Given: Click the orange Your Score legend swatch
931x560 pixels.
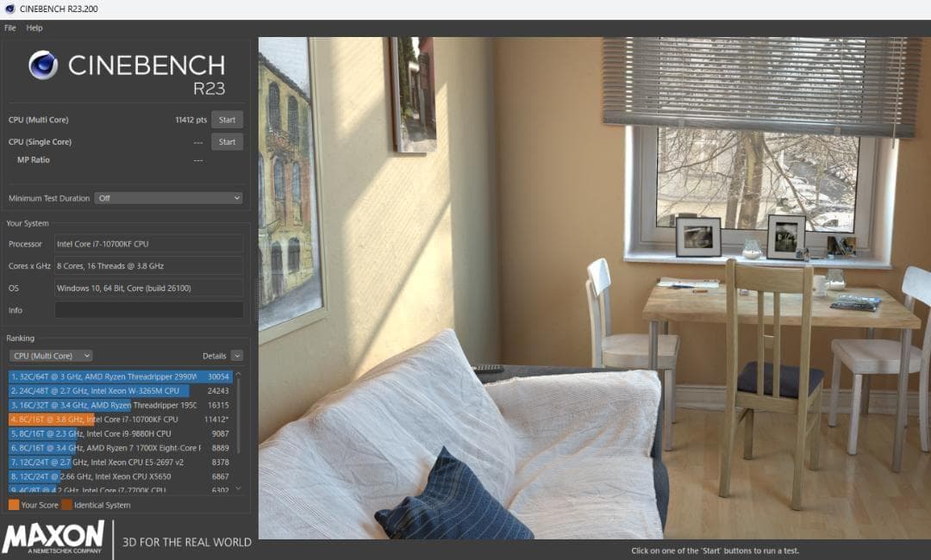Looking at the screenshot, I should click(14, 505).
